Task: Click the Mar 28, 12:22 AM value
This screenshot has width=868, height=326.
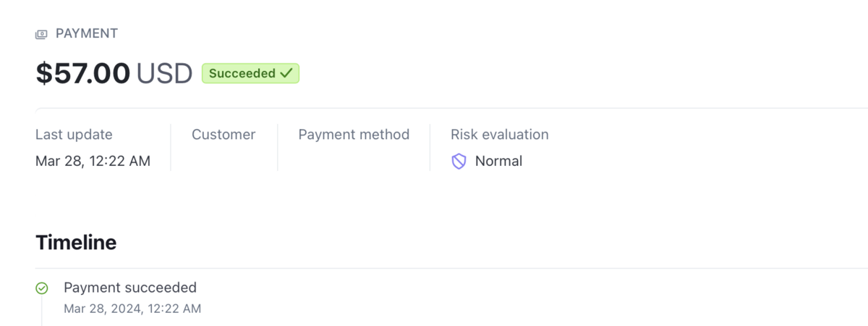Action: tap(93, 161)
